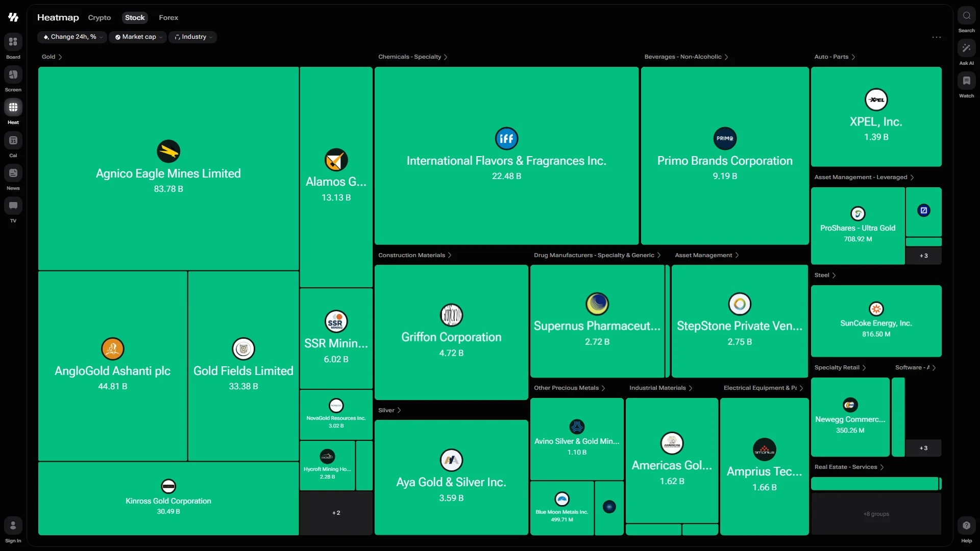Image resolution: width=980 pixels, height=551 pixels.
Task: Open the News sidebar icon
Action: pyautogui.click(x=13, y=173)
